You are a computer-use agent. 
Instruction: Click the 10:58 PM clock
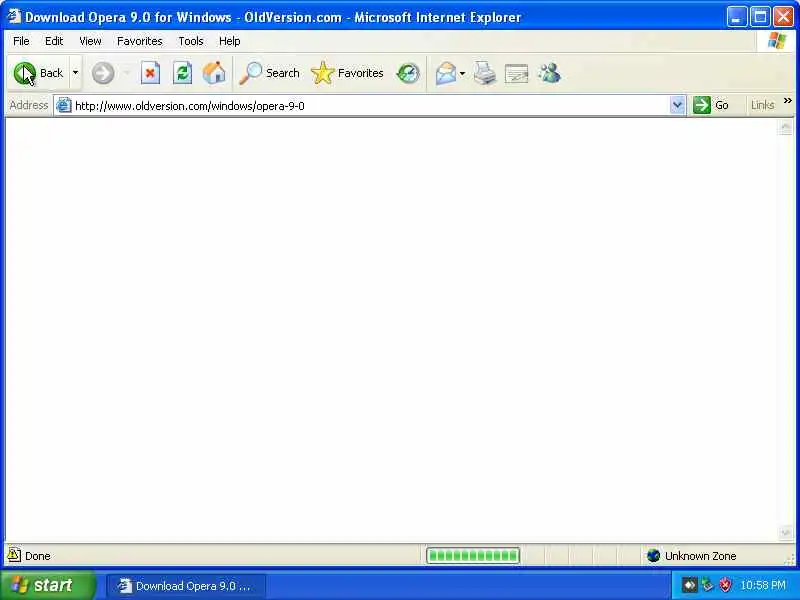[x=763, y=585]
